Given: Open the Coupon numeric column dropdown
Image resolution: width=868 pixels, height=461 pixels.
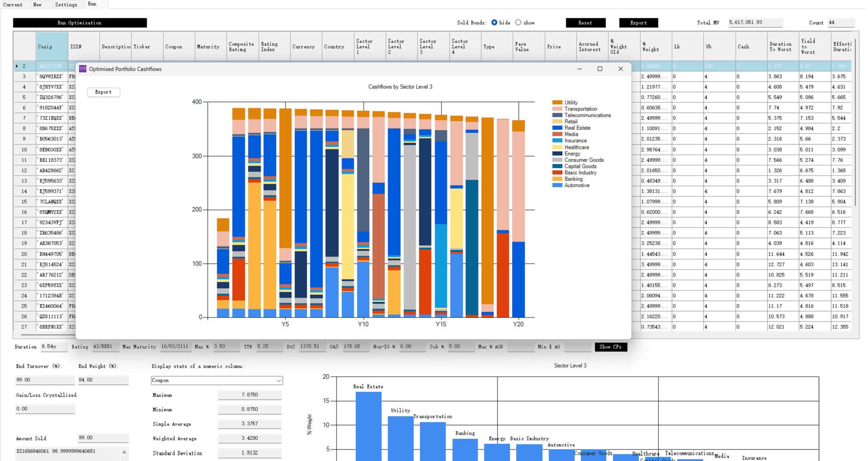Looking at the screenshot, I should 278,381.
